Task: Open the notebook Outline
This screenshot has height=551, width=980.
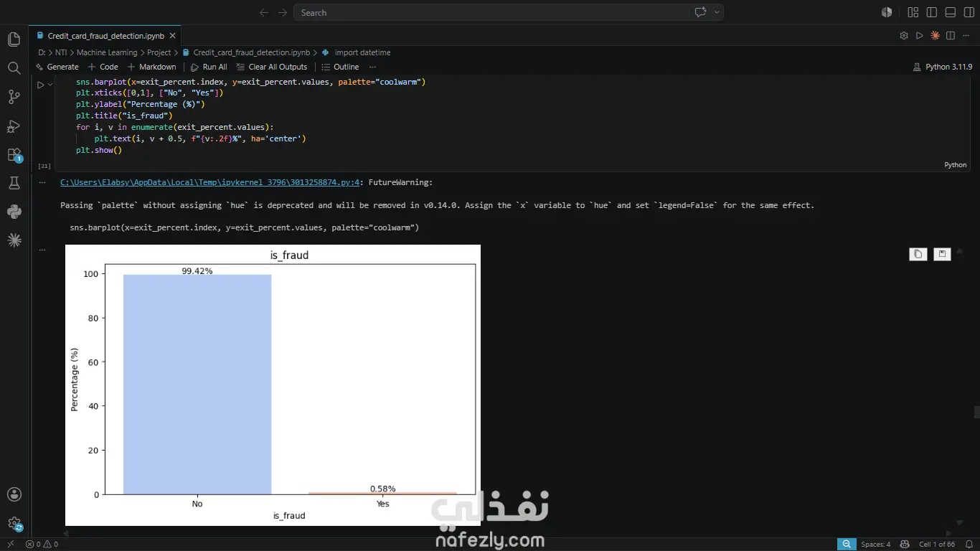Action: coord(341,67)
